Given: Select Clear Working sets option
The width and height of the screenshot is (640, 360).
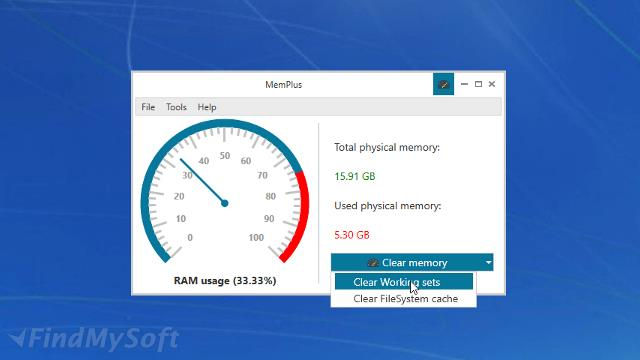Looking at the screenshot, I should (x=404, y=282).
